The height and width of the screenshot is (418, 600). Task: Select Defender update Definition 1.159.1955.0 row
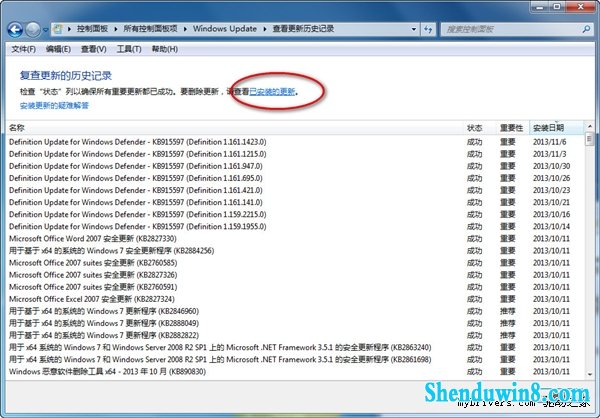click(x=295, y=227)
